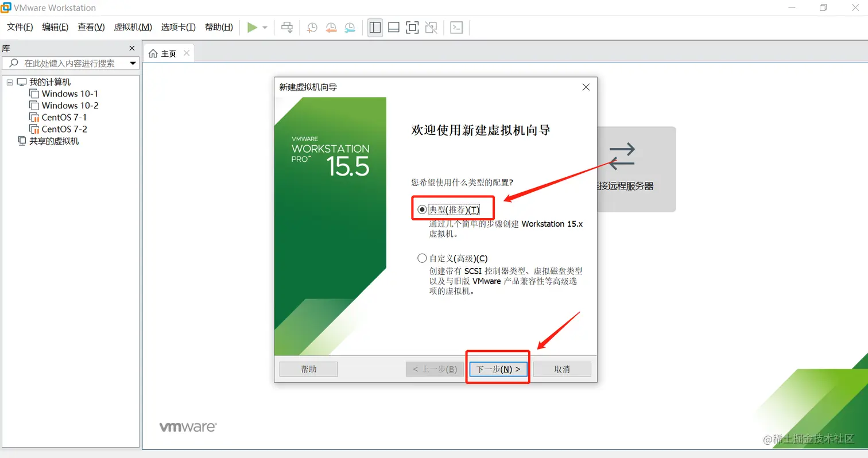Image resolution: width=868 pixels, height=458 pixels.
Task: Select Windows 10-2 virtual machine
Action: pyautogui.click(x=70, y=106)
